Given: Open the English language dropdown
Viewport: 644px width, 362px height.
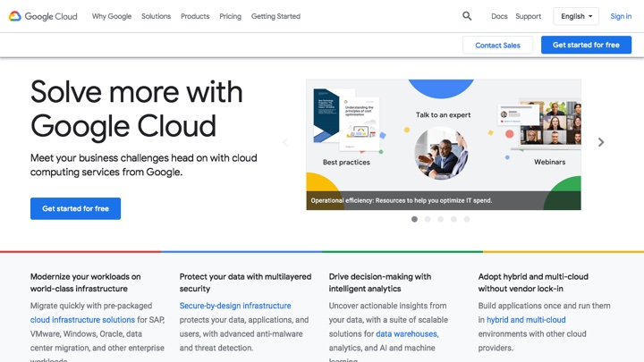Looking at the screenshot, I should 576,16.
